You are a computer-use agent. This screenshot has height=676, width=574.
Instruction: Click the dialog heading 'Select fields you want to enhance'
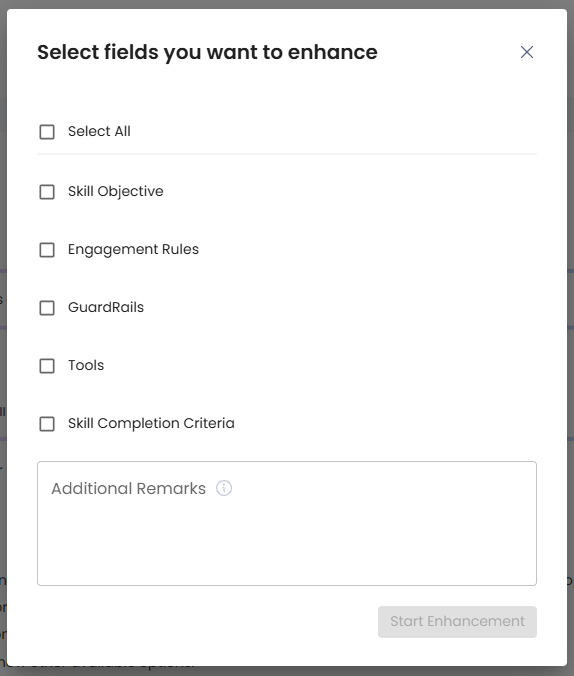pos(207,52)
